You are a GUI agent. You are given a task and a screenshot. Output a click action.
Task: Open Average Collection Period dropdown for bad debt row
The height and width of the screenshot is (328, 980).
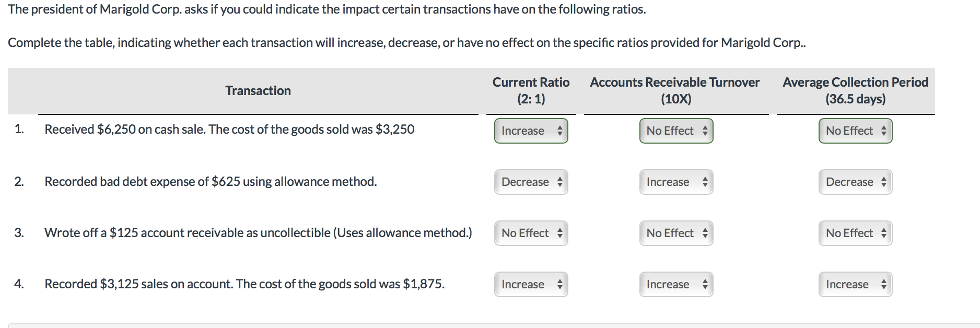[855, 182]
